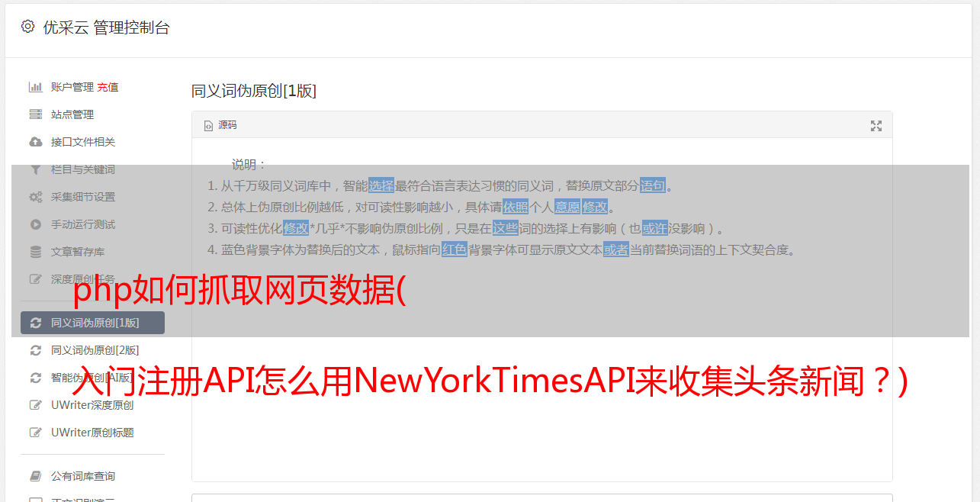Viewport: 980px width, 502px height.
Task: Click the highlighted word 语句 in line 1
Action: (x=653, y=185)
